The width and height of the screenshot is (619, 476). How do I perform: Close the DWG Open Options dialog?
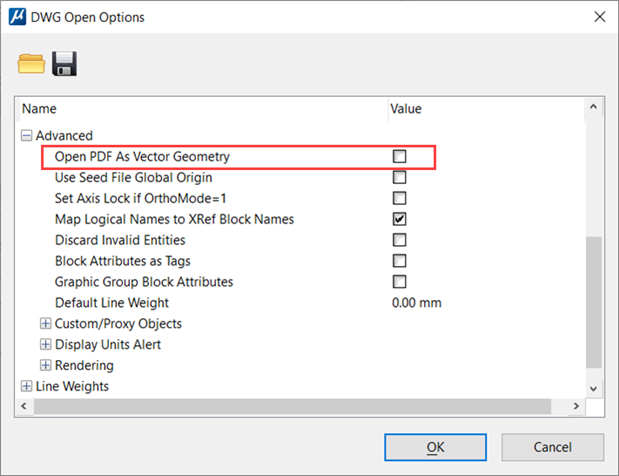[x=598, y=17]
